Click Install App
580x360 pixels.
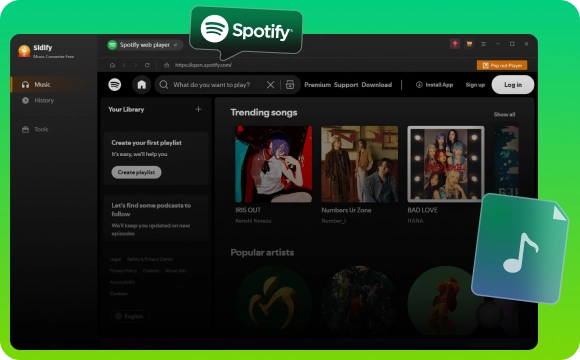pos(435,85)
